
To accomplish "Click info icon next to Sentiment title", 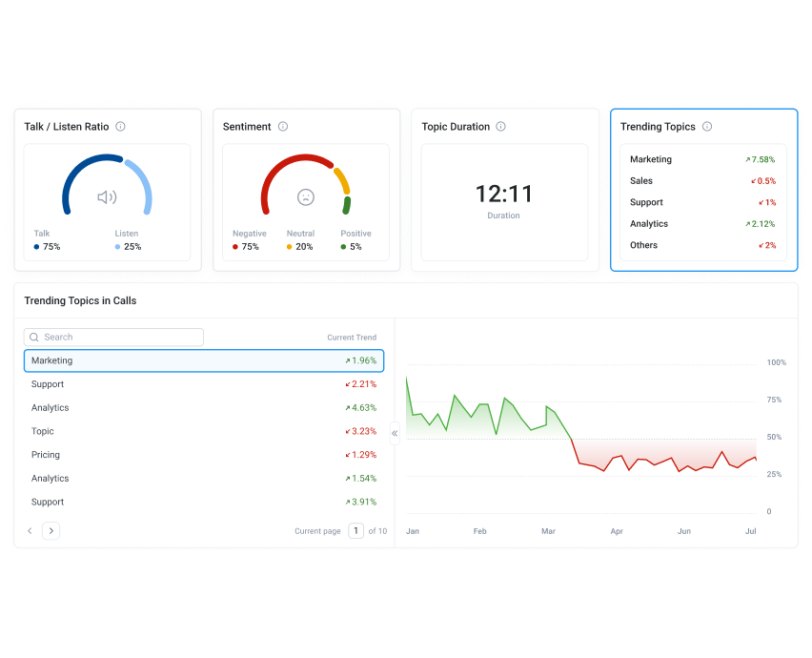I will 283,127.
